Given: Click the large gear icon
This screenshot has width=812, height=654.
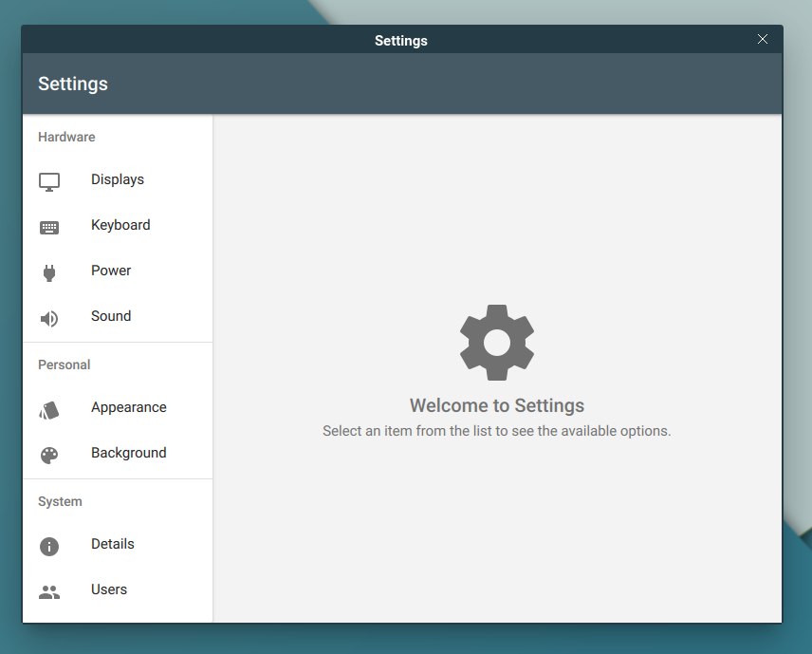Looking at the screenshot, I should click(497, 343).
